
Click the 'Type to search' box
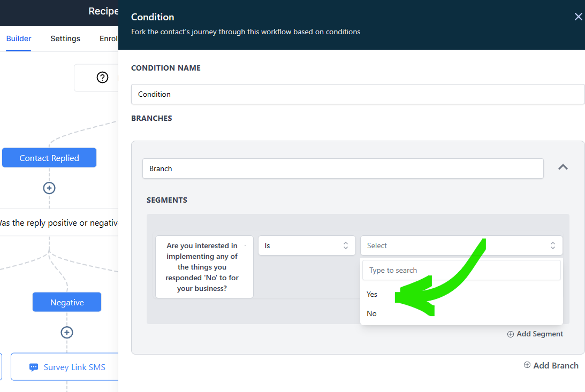(461, 270)
